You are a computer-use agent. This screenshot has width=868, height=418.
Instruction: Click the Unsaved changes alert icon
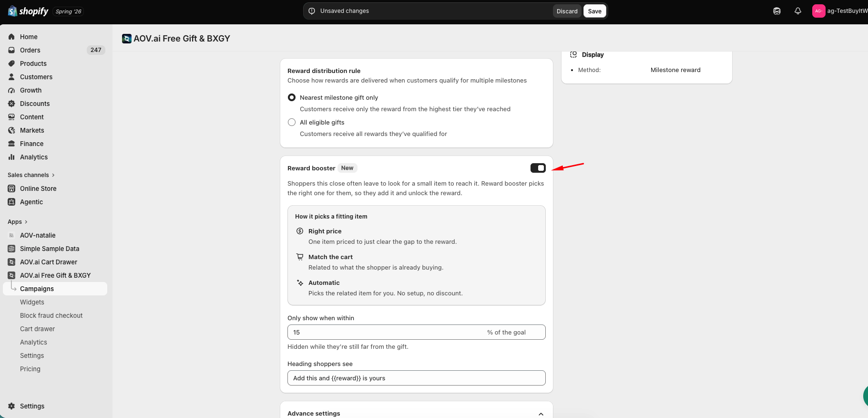tap(312, 11)
